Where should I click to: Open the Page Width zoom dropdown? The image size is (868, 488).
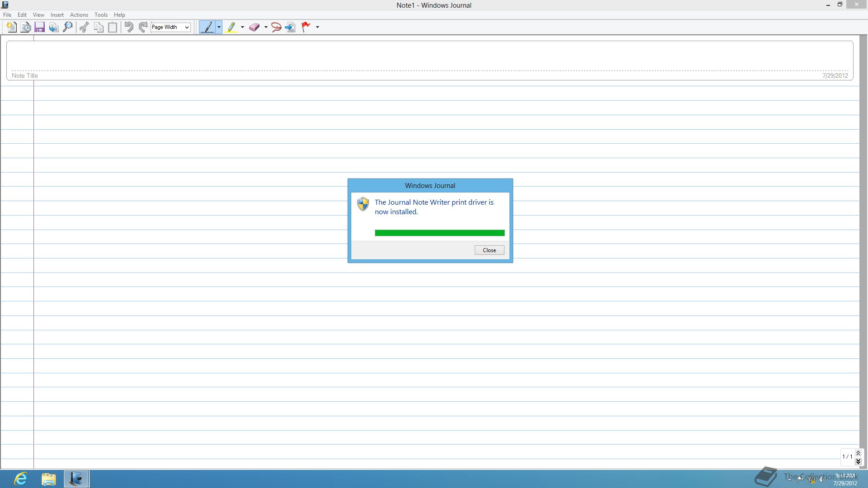click(x=171, y=27)
